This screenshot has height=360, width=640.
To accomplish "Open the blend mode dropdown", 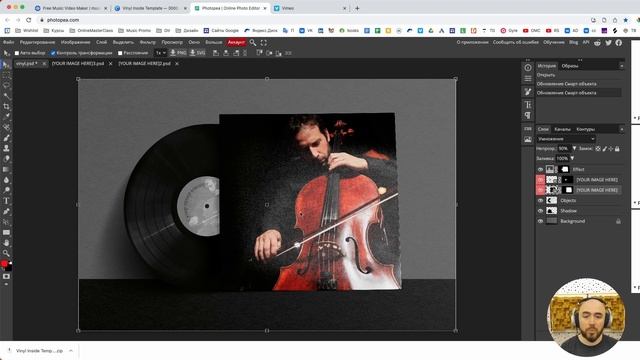I will (566, 139).
